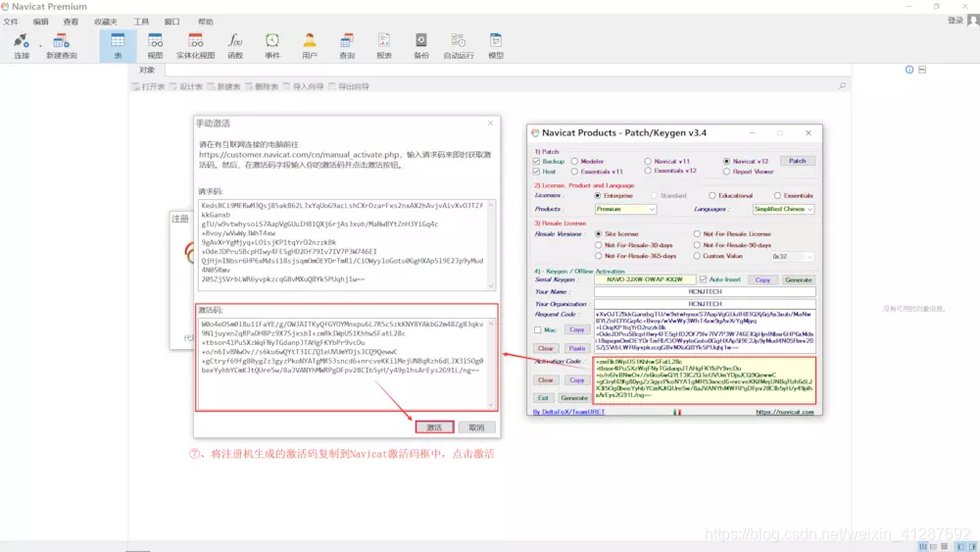Click the Italian flag icon in Keygen window
This screenshot has height=552, width=980.
coord(677,412)
